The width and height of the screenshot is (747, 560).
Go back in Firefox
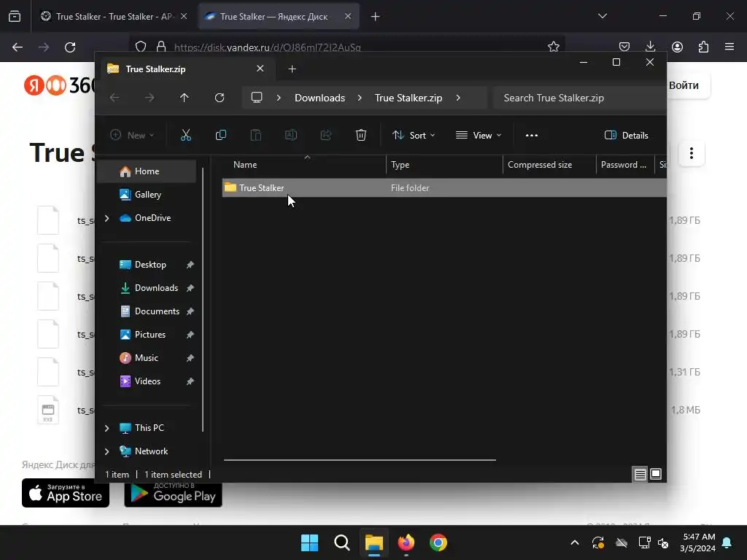pos(18,47)
